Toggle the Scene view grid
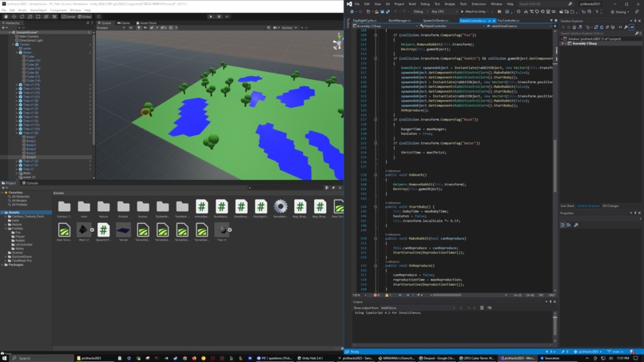 (171, 27)
